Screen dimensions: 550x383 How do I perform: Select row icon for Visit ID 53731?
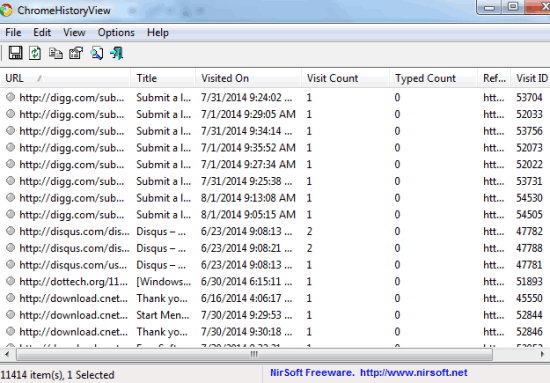(x=11, y=181)
